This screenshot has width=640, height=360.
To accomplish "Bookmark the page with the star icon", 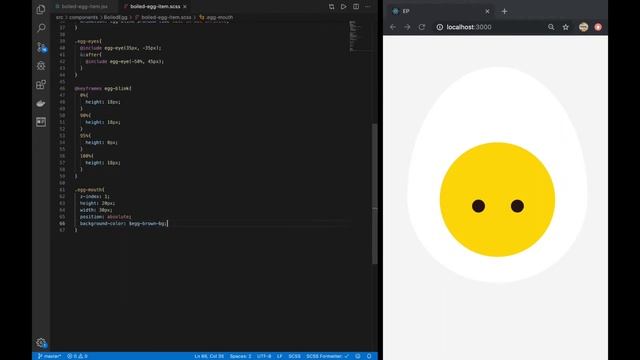I will point(565,27).
